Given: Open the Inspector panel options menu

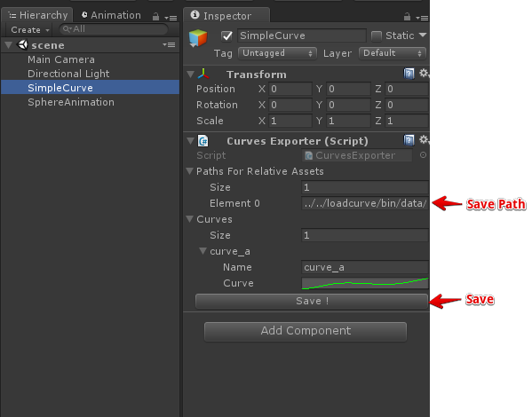Looking at the screenshot, I should [422, 17].
